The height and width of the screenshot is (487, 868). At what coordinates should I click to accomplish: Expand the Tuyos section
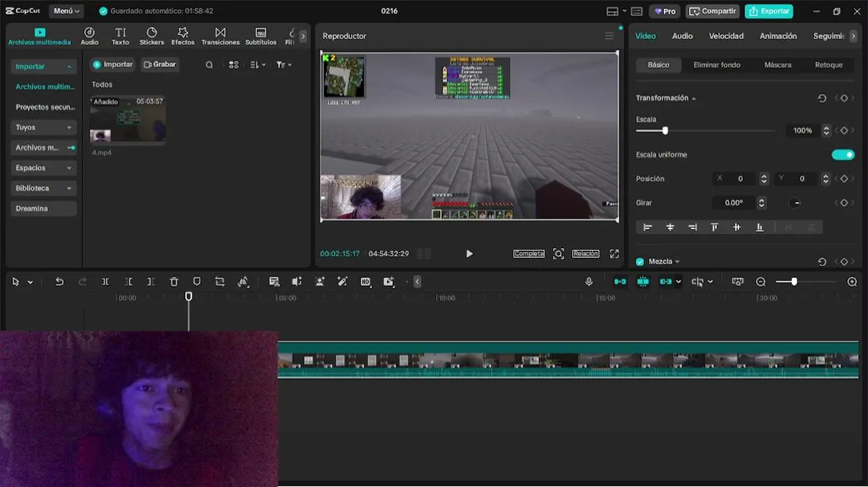(x=44, y=127)
